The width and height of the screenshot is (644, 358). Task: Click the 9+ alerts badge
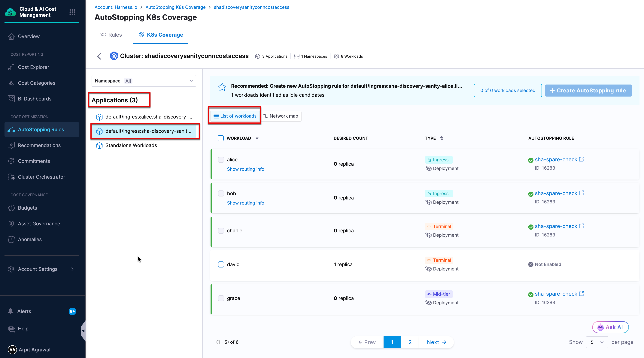pos(72,311)
